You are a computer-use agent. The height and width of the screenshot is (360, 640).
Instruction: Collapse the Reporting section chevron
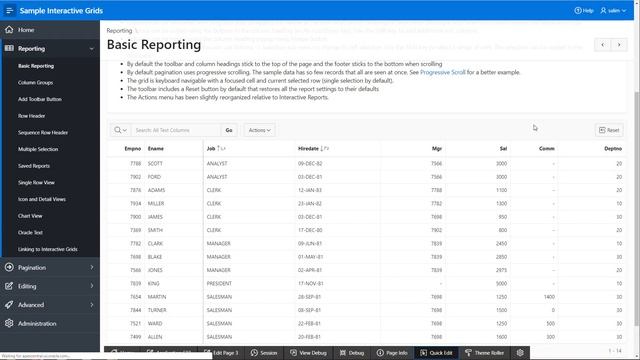(91, 49)
